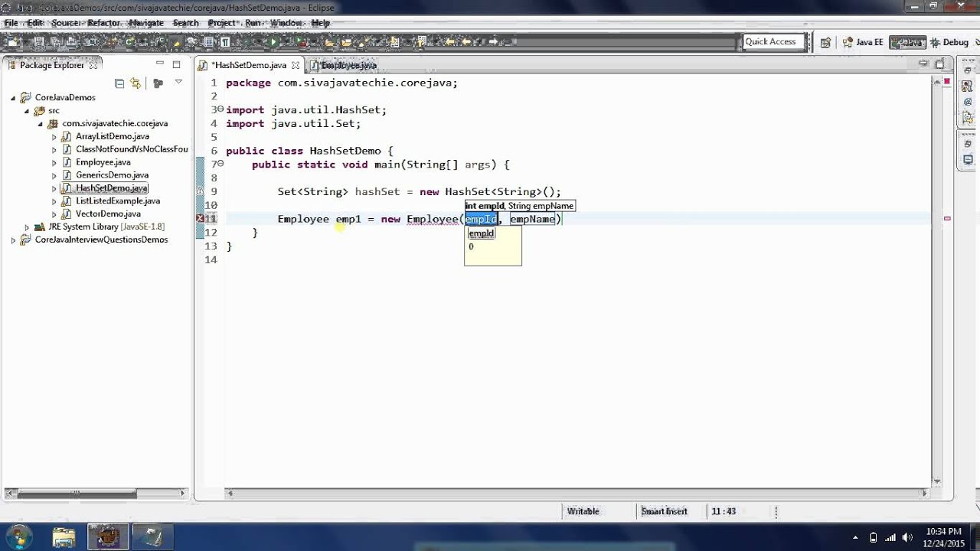
Task: Click the empName parameter placeholder
Action: click(x=533, y=219)
